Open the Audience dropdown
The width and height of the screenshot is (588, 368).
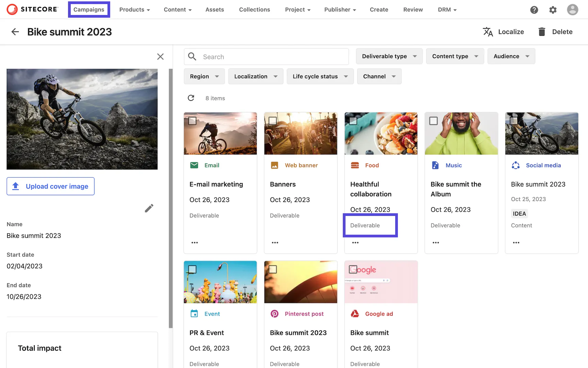click(511, 56)
